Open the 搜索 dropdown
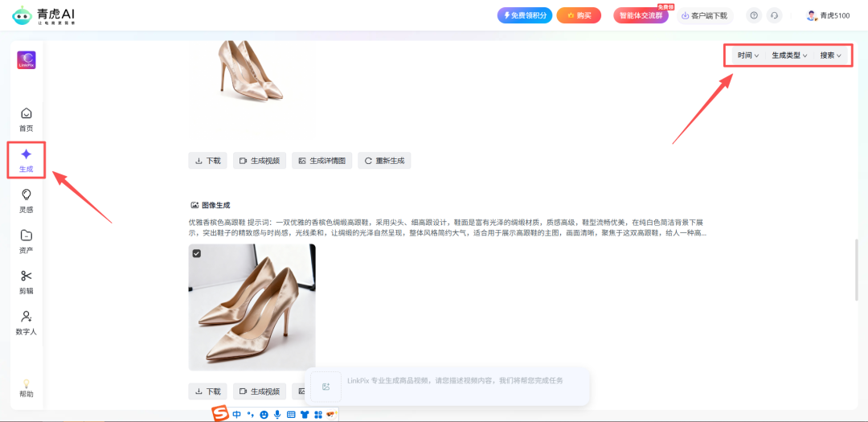Image resolution: width=868 pixels, height=422 pixels. click(830, 55)
